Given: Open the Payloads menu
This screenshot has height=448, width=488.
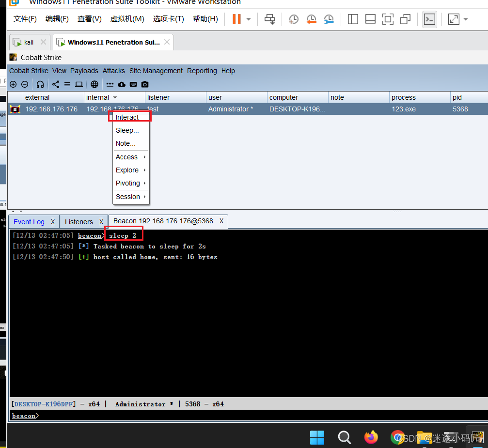Looking at the screenshot, I should [84, 71].
